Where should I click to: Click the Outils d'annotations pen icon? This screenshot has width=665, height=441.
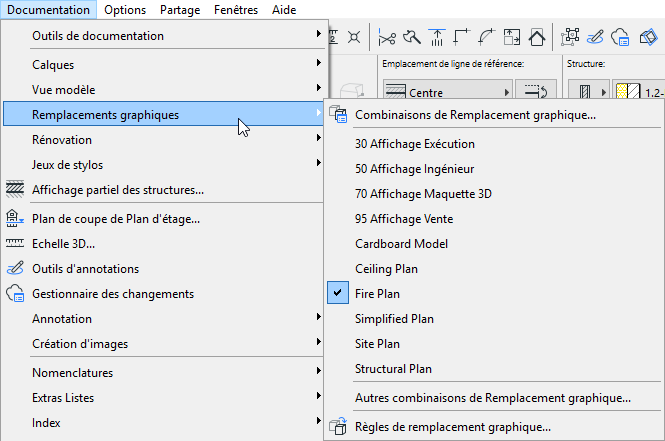tap(15, 268)
